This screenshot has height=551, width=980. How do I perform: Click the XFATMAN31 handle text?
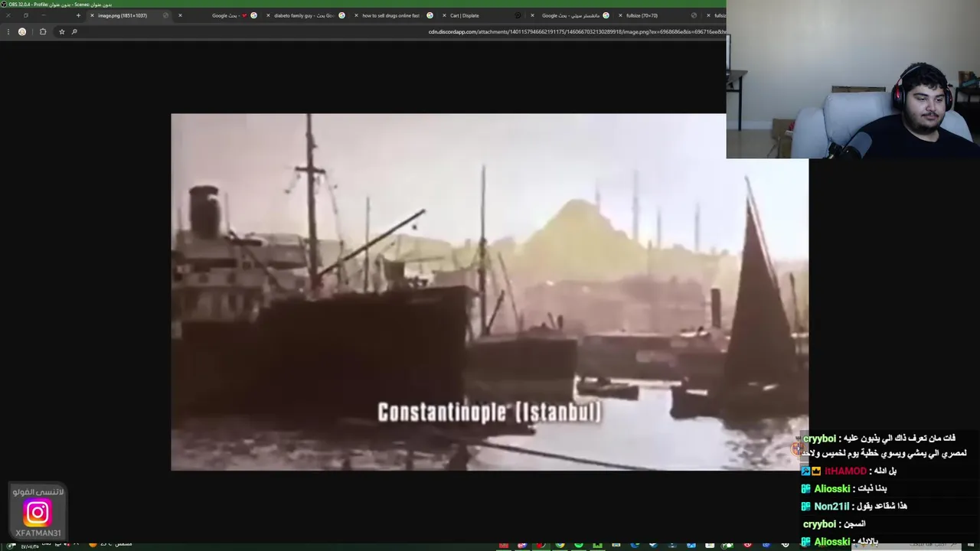pos(38,533)
